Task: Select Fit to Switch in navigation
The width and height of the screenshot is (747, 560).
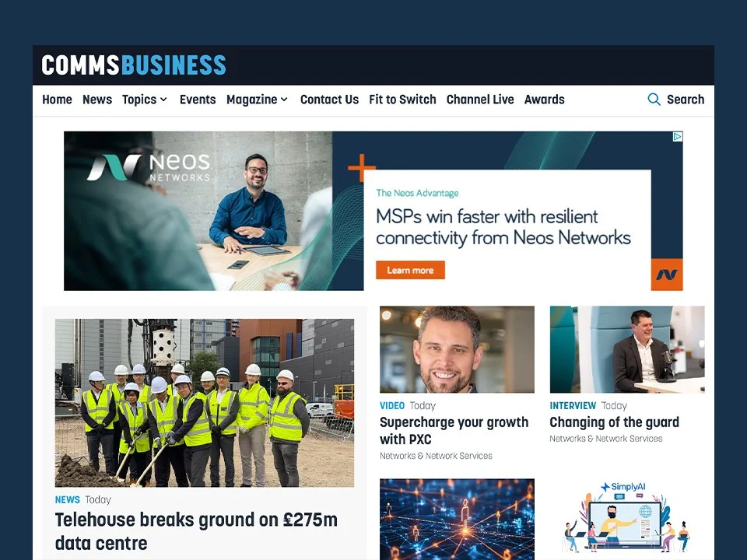Action: pyautogui.click(x=402, y=100)
